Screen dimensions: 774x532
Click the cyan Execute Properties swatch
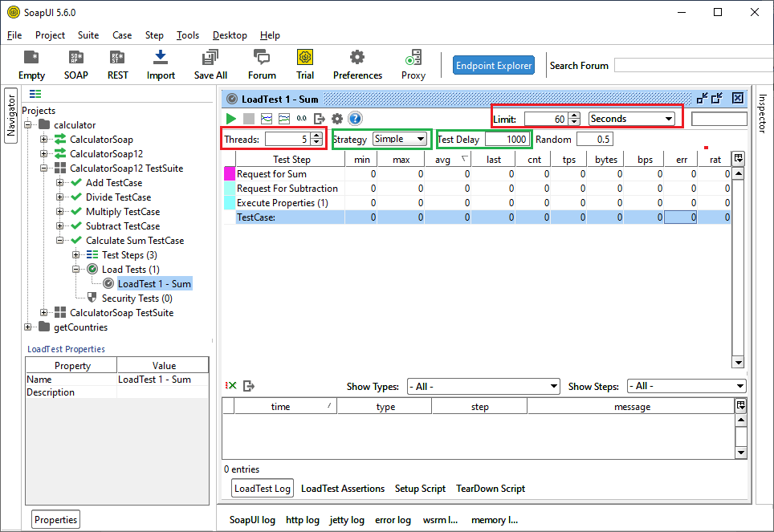pos(230,202)
